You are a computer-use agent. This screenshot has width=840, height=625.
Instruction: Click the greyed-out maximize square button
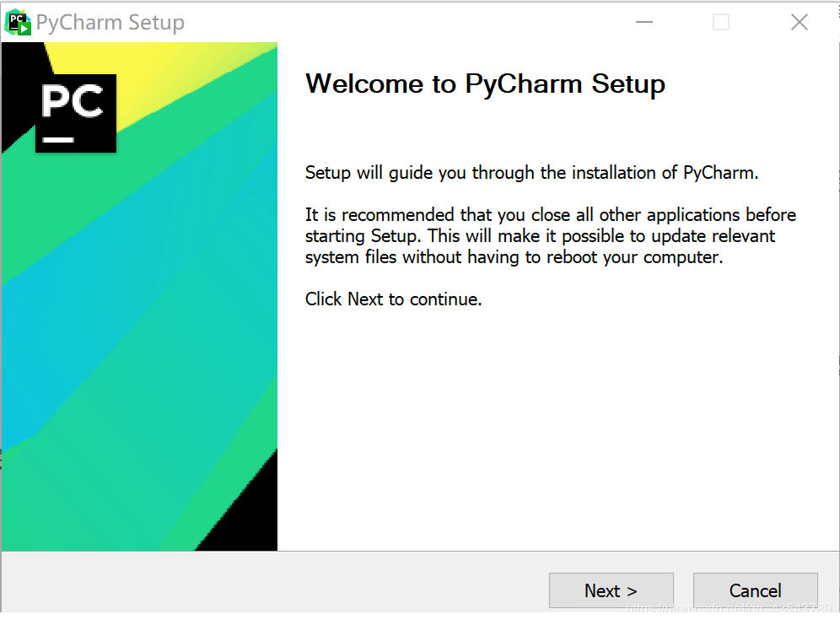point(721,23)
